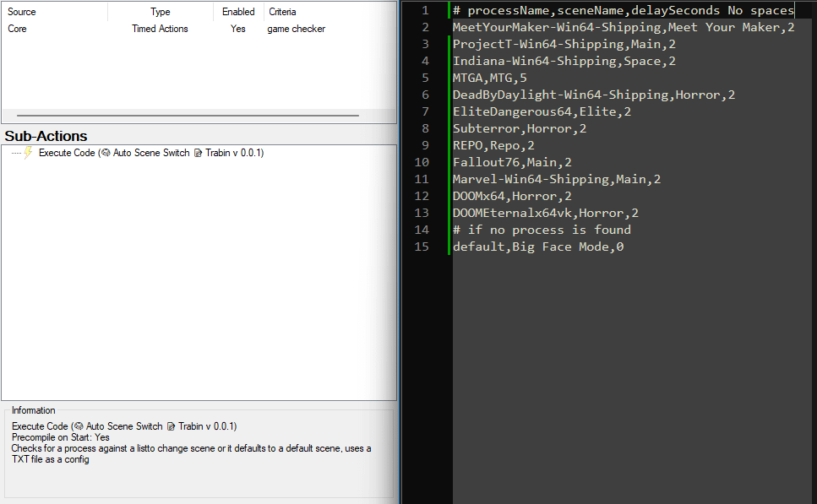Sort triggers by the Source column header
817x504 pixels.
pyautogui.click(x=22, y=12)
